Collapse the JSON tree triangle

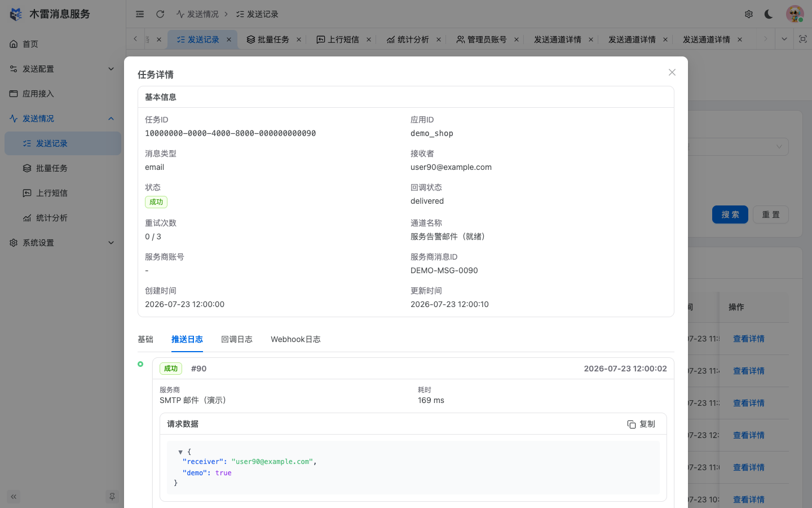coord(180,452)
